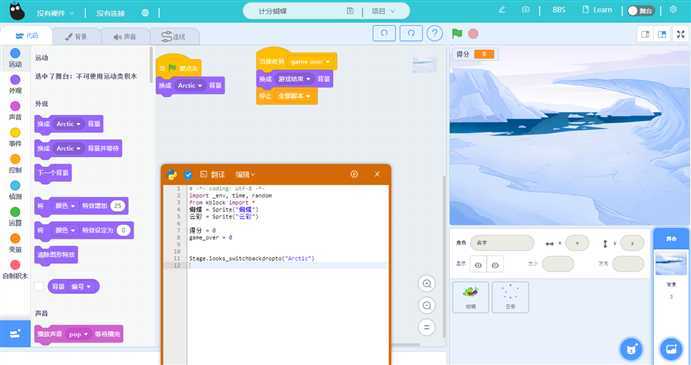Screen dimensions: 691x365
Task: Tick the checkbox beside backdrop number reporter
Action: (39, 287)
